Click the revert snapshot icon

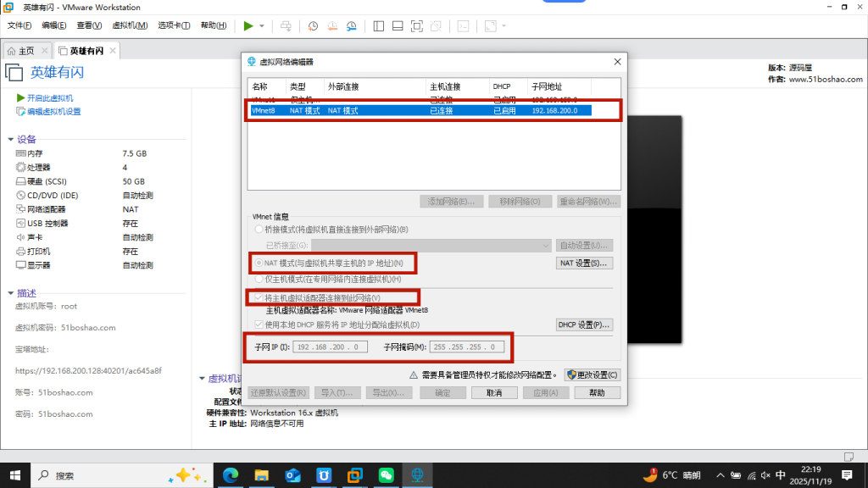[x=332, y=26]
